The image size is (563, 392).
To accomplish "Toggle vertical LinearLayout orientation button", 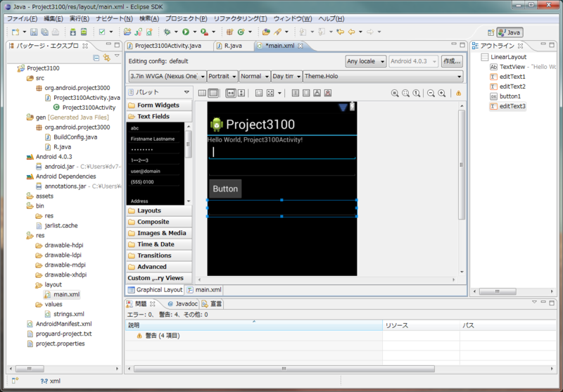I will (213, 94).
